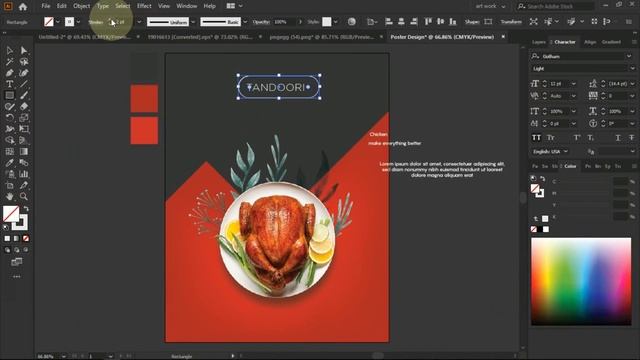Screen dimensions: 640x360
Task: Select the Hand tool
Action: tap(9, 197)
